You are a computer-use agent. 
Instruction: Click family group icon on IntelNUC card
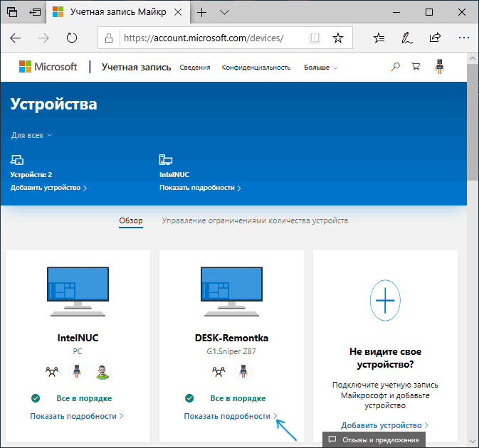pos(52,371)
